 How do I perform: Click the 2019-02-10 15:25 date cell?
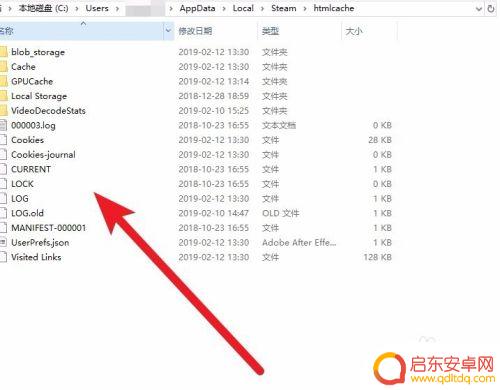pyautogui.click(x=214, y=111)
